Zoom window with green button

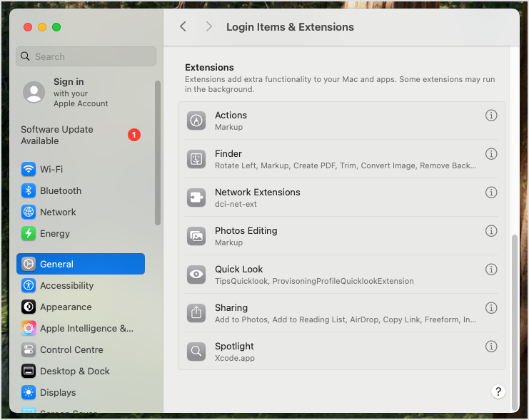[x=56, y=27]
